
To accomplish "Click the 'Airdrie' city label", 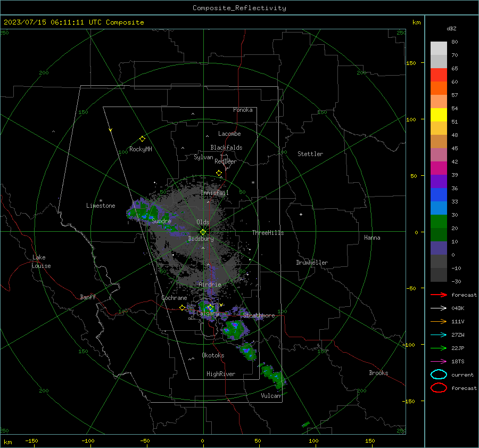I will pyautogui.click(x=210, y=284).
